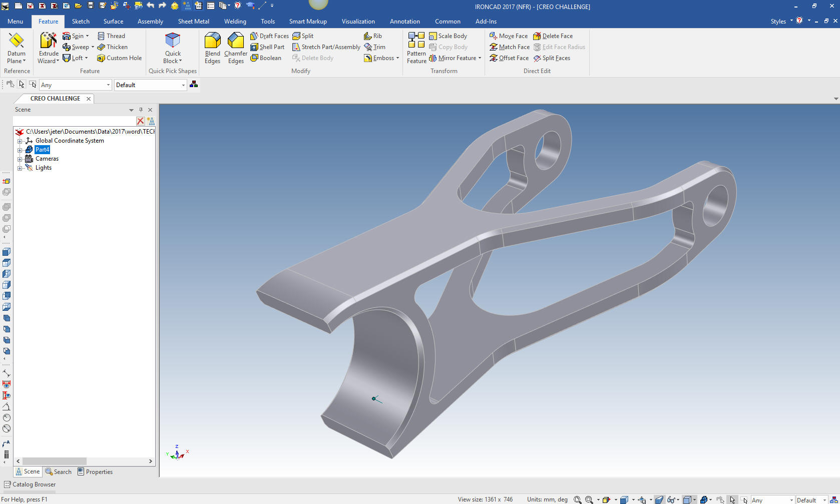Select the Blend Edges tool
840x504 pixels.
(212, 48)
